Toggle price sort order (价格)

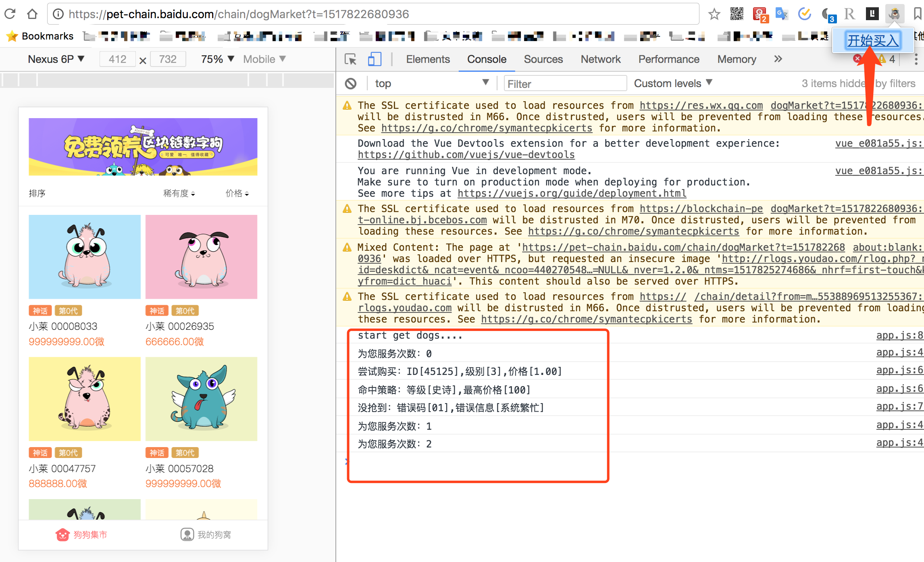[237, 194]
